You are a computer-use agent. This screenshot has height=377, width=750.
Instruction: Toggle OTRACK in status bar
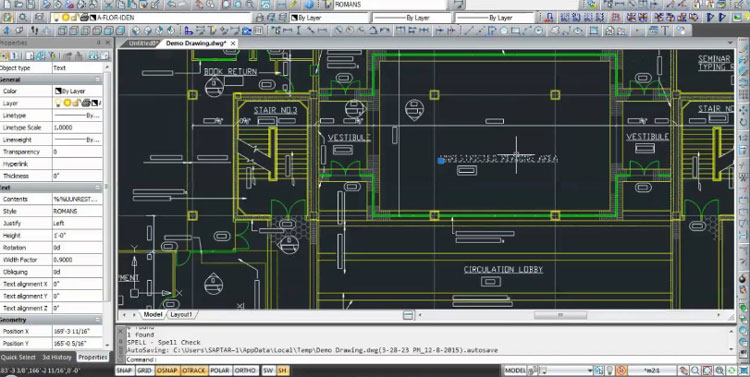tap(194, 370)
